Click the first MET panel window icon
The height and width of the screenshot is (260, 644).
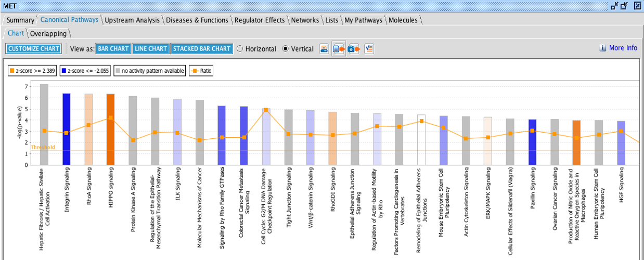point(615,5)
